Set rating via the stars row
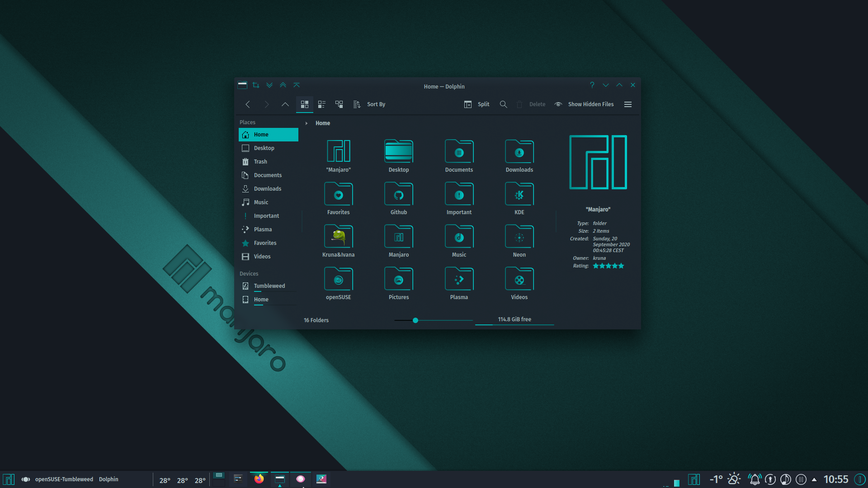The height and width of the screenshot is (488, 868). click(609, 266)
